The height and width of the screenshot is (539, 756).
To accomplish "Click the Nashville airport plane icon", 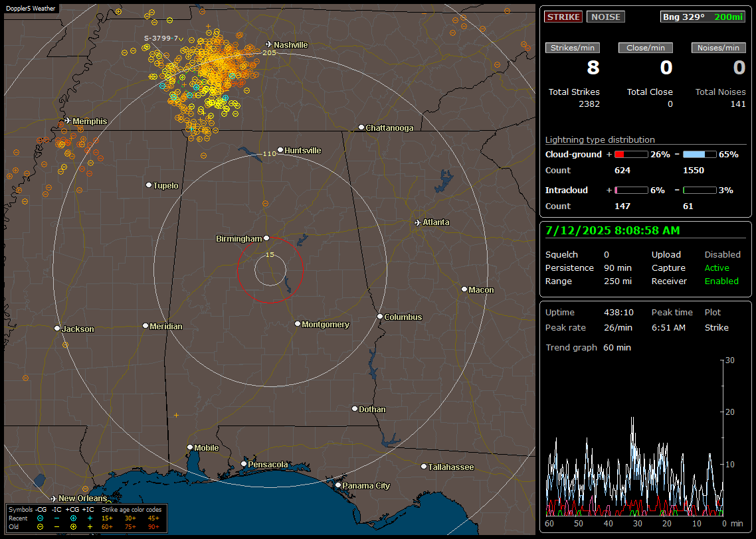I will (x=268, y=44).
